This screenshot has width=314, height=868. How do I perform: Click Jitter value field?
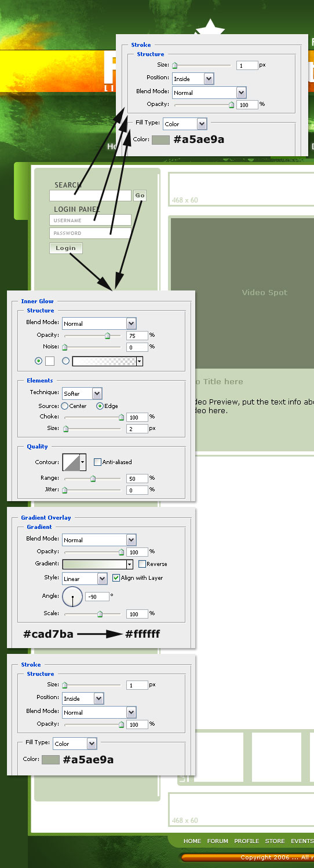(137, 490)
